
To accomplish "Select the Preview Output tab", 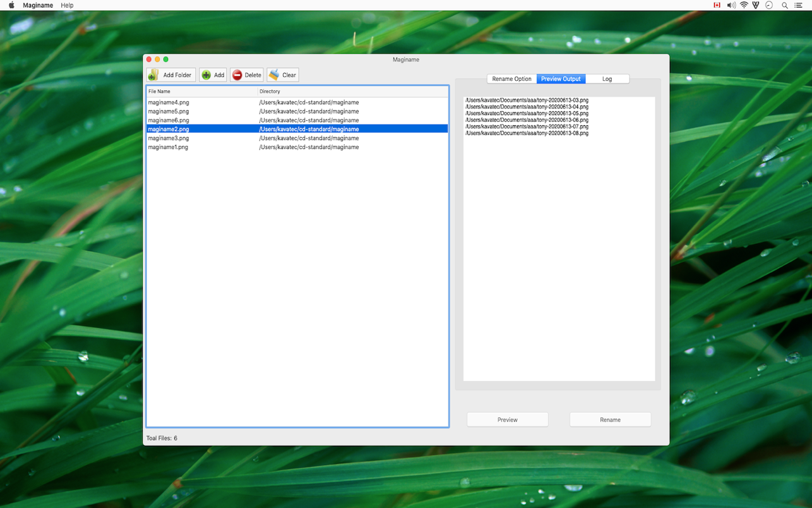I will (x=561, y=79).
